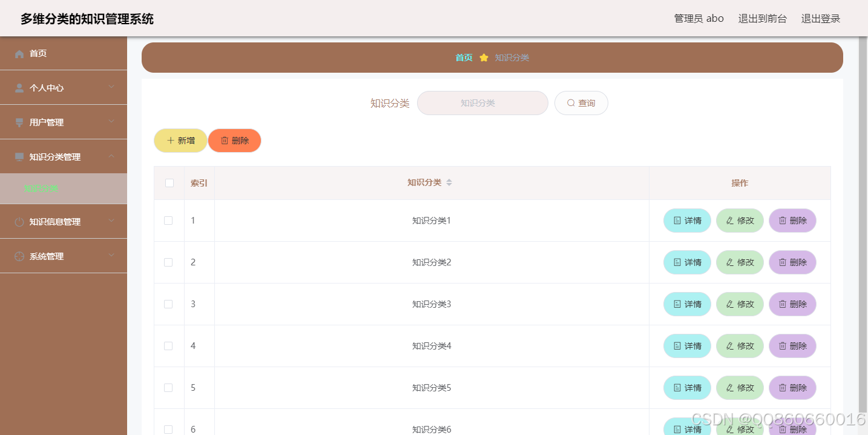Open 详情 for 知识分类2

pos(687,262)
